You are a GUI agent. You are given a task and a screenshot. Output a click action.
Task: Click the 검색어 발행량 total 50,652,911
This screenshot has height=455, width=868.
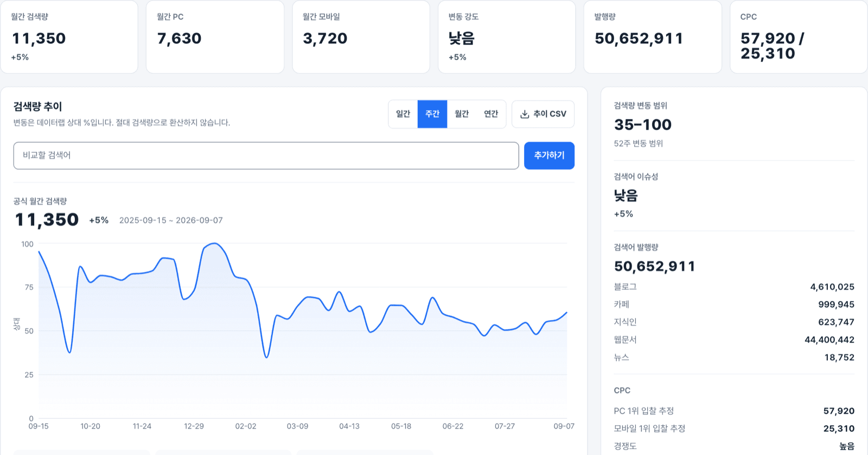(655, 266)
